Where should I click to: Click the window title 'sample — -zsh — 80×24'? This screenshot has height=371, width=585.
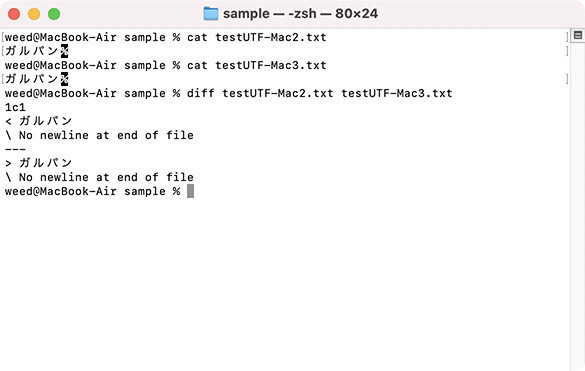(300, 14)
